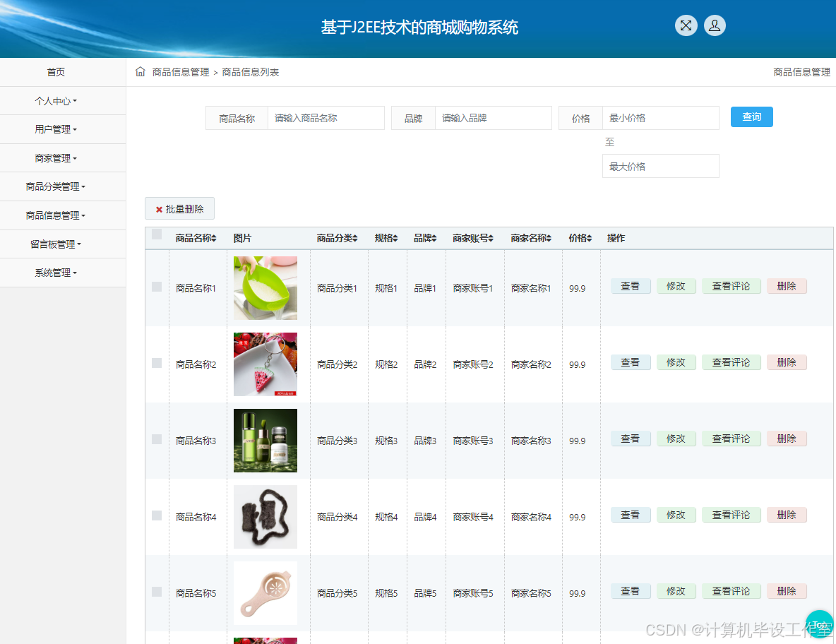Image resolution: width=836 pixels, height=644 pixels.
Task: Focus the 请输入商品名称 input field
Action: (x=326, y=118)
